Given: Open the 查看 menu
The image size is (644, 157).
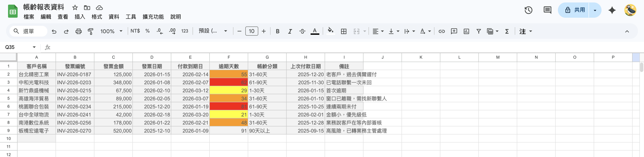Looking at the screenshot, I should click(x=63, y=17).
